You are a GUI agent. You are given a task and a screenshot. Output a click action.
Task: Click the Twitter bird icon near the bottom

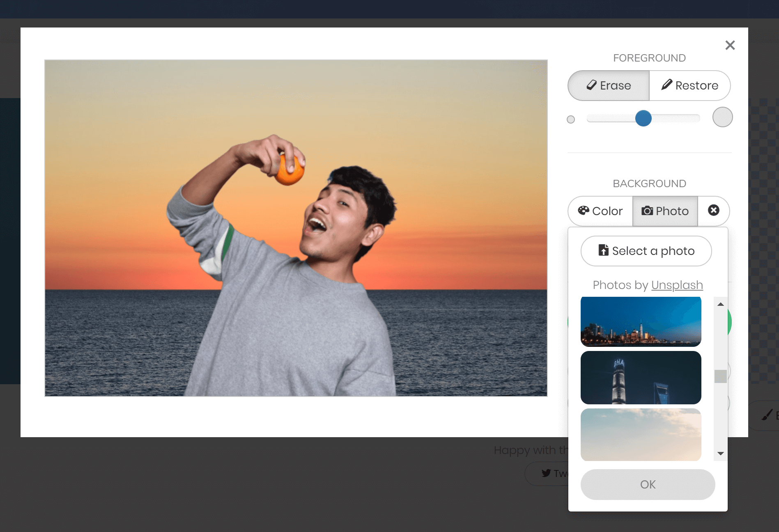546,473
